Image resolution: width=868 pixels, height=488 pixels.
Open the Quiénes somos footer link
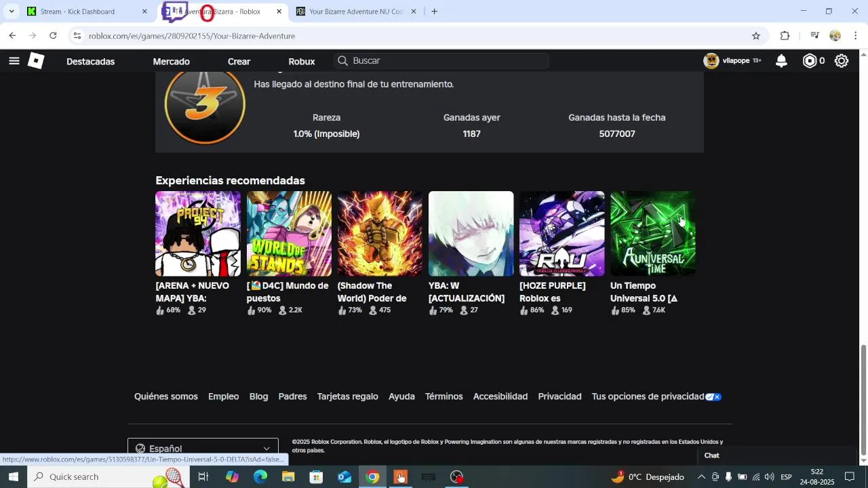[166, 396]
